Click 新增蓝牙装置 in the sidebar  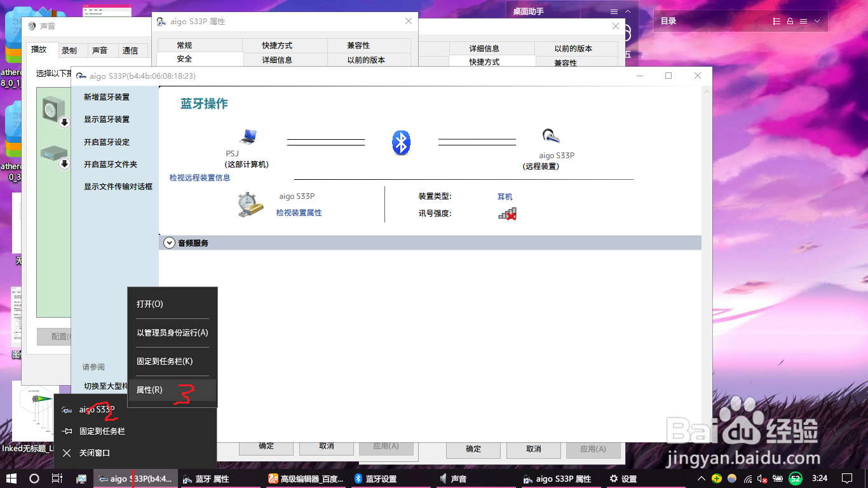(x=107, y=97)
